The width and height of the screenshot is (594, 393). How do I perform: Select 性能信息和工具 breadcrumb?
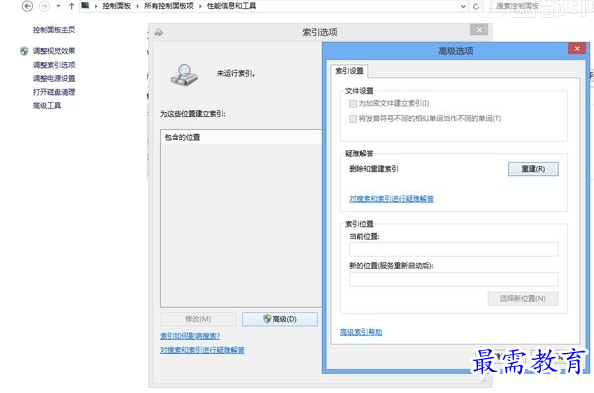231,6
